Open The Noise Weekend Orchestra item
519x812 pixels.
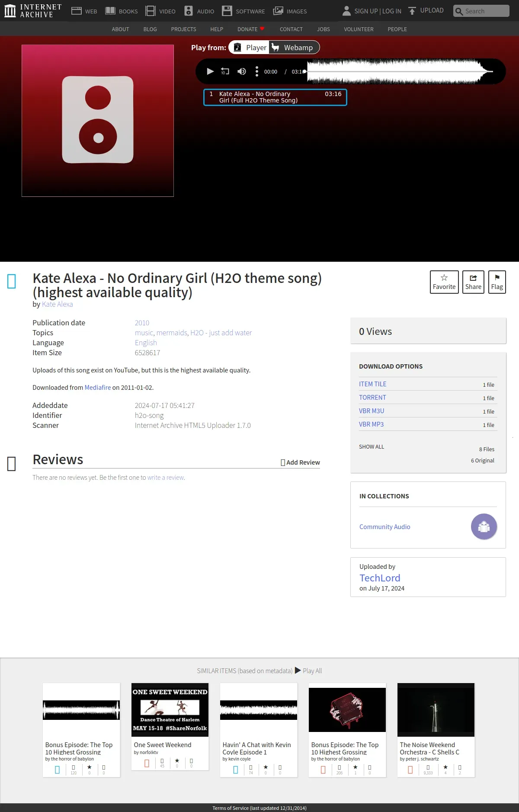point(436,730)
